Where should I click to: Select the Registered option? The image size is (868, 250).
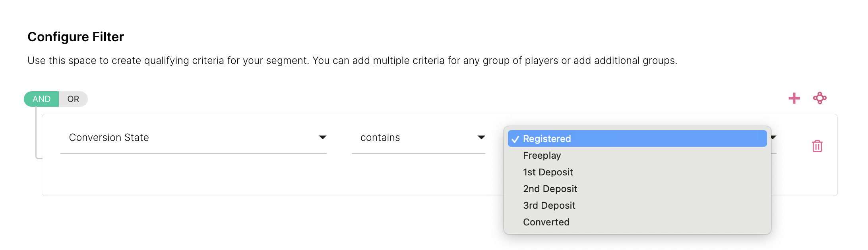pyautogui.click(x=547, y=139)
